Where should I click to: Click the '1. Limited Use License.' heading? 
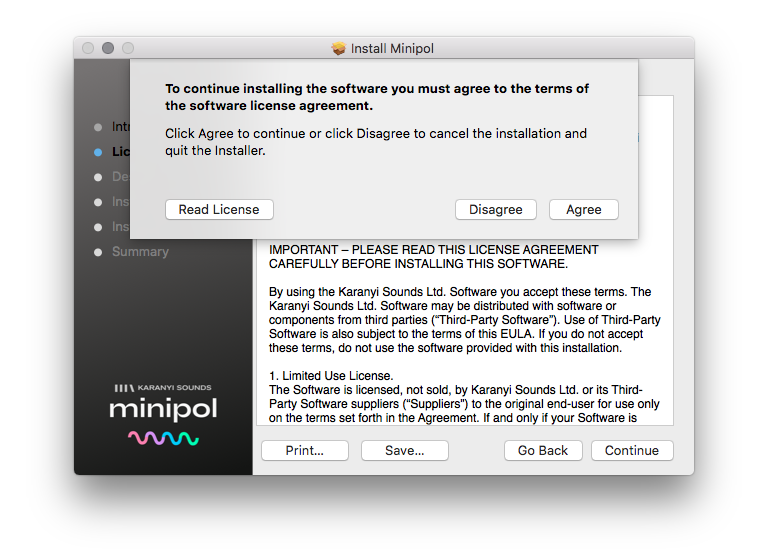pyautogui.click(x=331, y=376)
